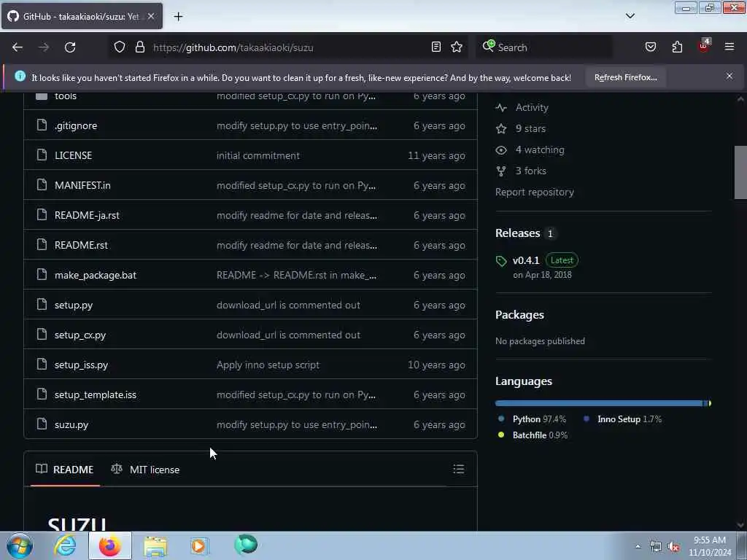Open the Windows Start button
The height and width of the screenshot is (560, 747).
pos(20,545)
